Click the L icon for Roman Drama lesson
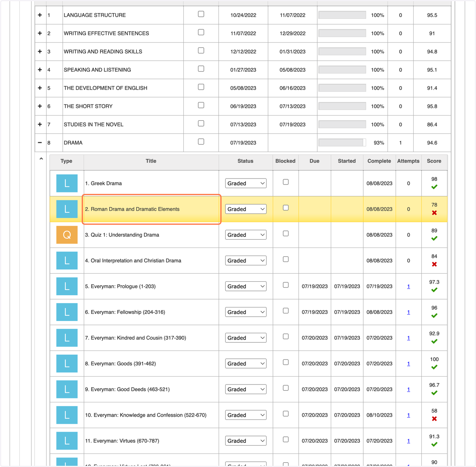 (x=67, y=209)
